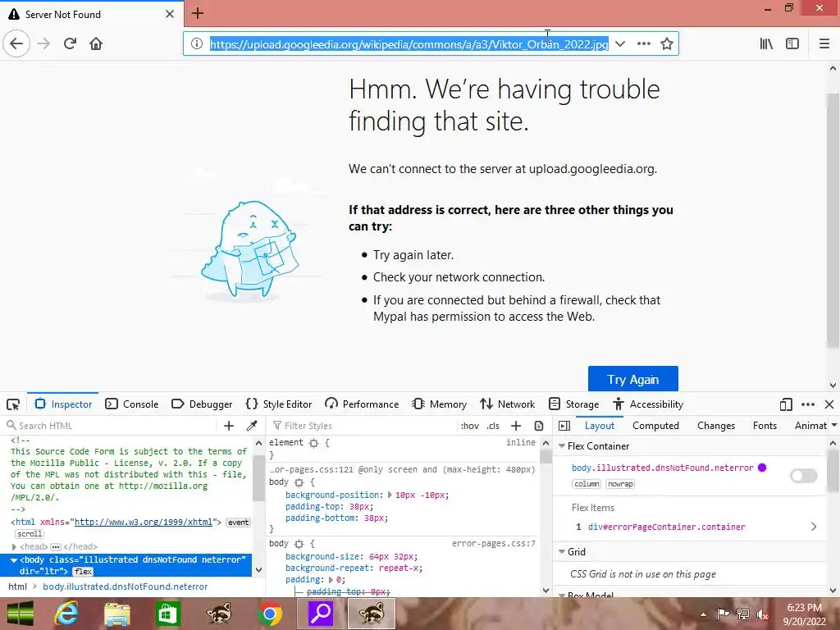Click the page vertical scrollbar

[x=833, y=221]
